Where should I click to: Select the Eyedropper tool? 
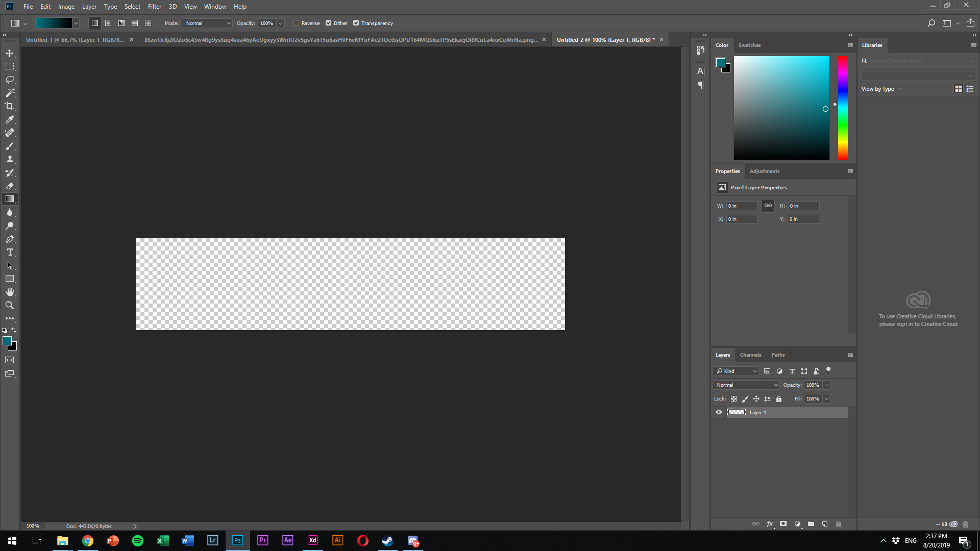(10, 119)
